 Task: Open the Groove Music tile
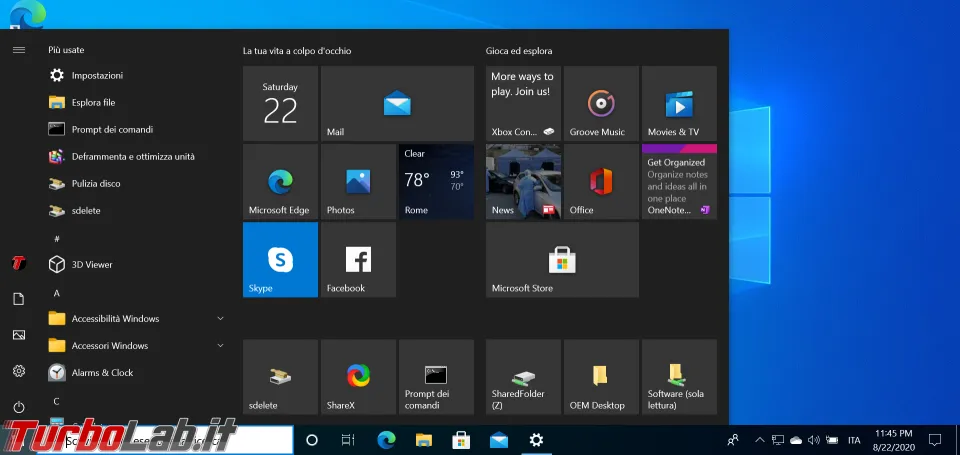click(600, 103)
